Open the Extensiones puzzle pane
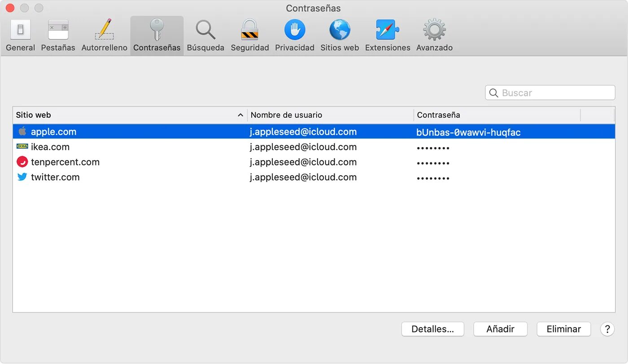 click(x=388, y=36)
